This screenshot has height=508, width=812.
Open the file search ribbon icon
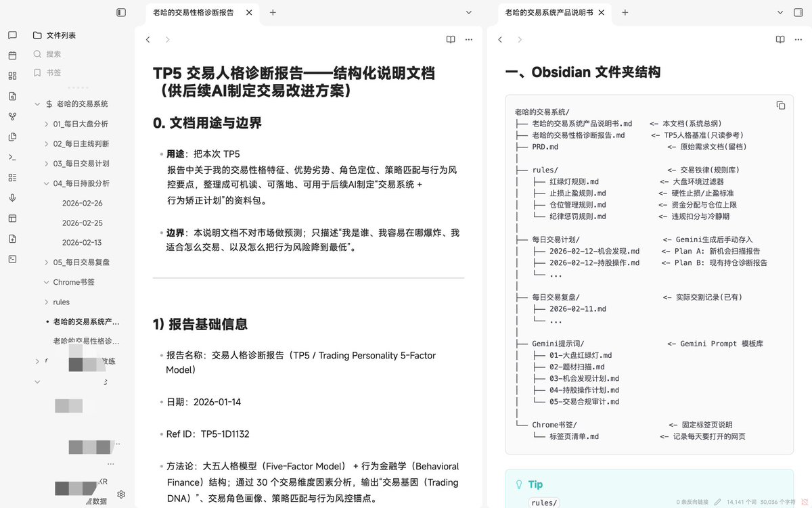point(12,96)
